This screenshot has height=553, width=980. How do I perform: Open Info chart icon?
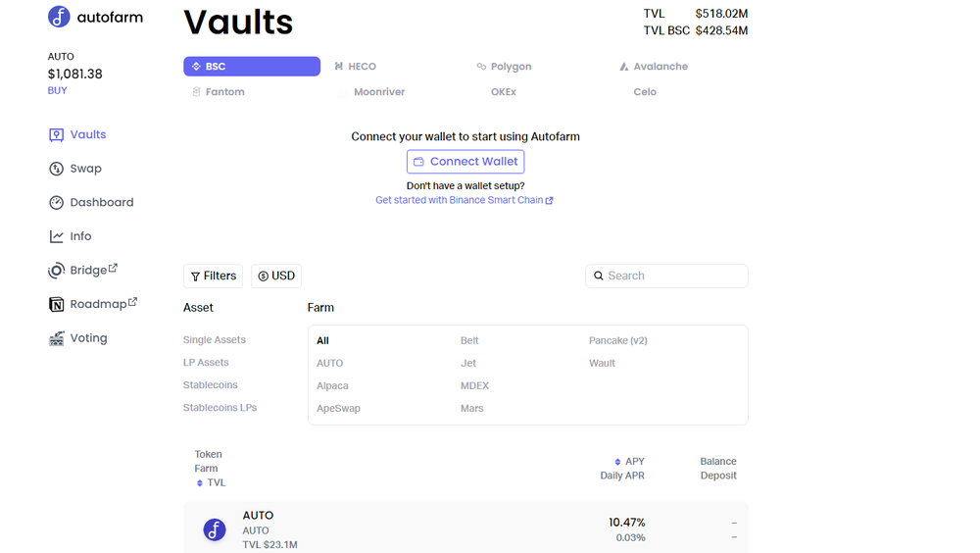click(x=57, y=236)
